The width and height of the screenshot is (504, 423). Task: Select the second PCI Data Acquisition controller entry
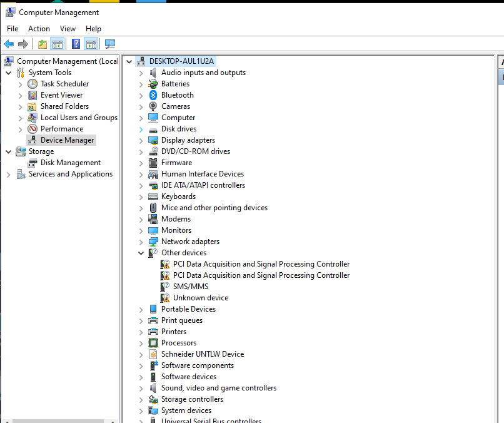click(x=261, y=275)
